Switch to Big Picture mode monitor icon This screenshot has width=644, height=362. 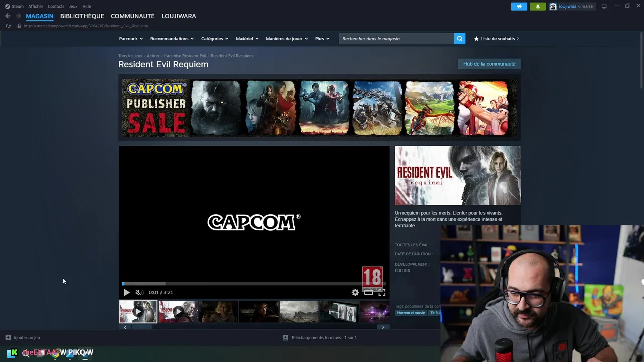(604, 6)
